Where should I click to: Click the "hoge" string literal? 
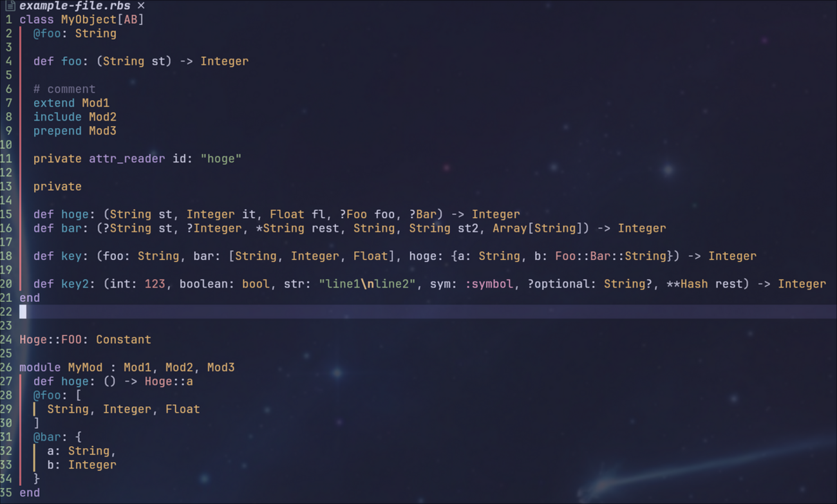[x=221, y=158]
